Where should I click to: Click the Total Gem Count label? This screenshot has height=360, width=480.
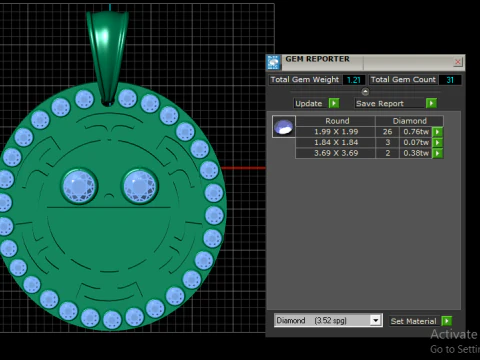click(x=403, y=80)
